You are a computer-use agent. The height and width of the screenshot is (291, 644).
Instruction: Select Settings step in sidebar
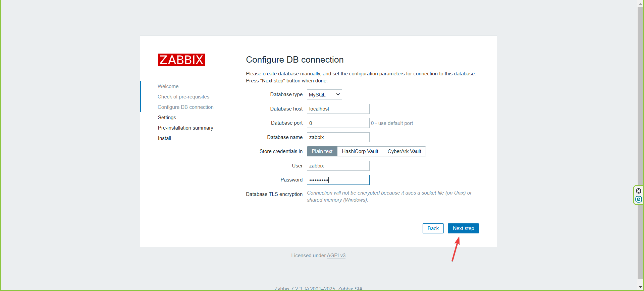[x=167, y=118]
